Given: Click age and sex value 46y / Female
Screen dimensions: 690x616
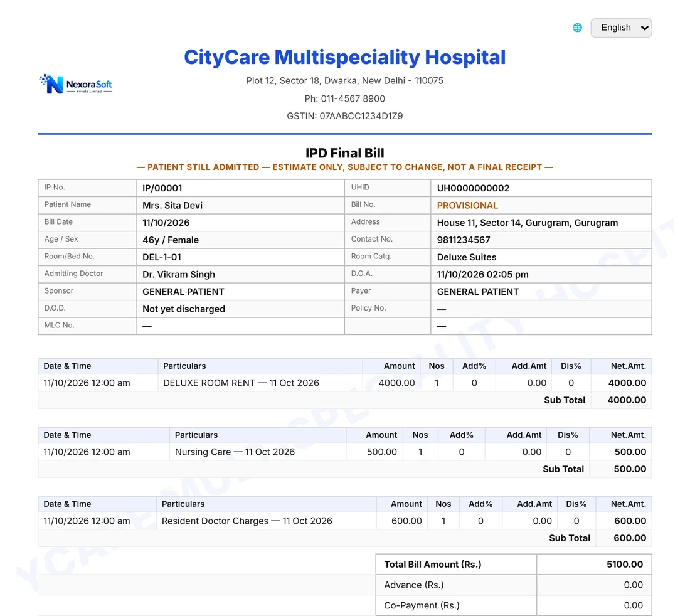Looking at the screenshot, I should (x=170, y=240).
